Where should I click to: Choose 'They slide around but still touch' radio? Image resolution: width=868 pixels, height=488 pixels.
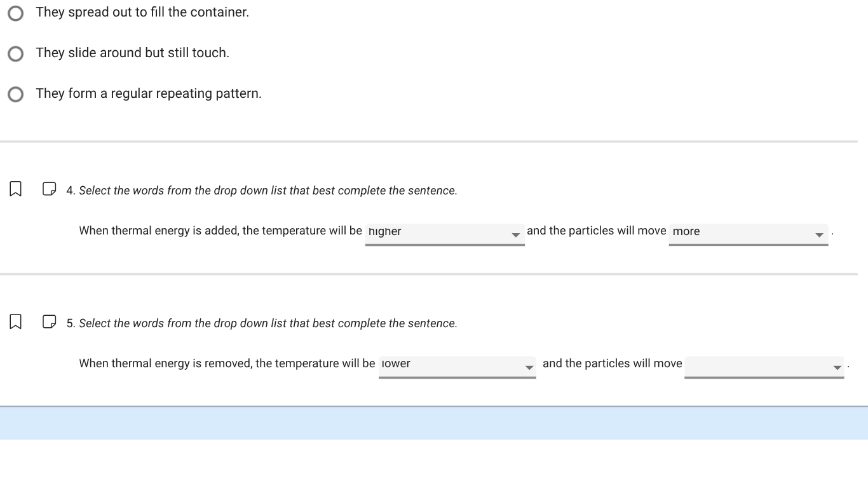pos(16,54)
